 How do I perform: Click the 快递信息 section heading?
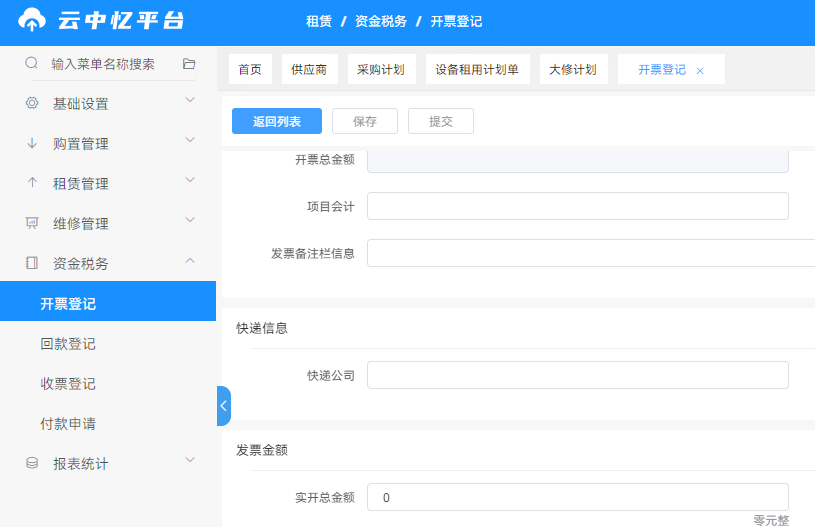(261, 328)
